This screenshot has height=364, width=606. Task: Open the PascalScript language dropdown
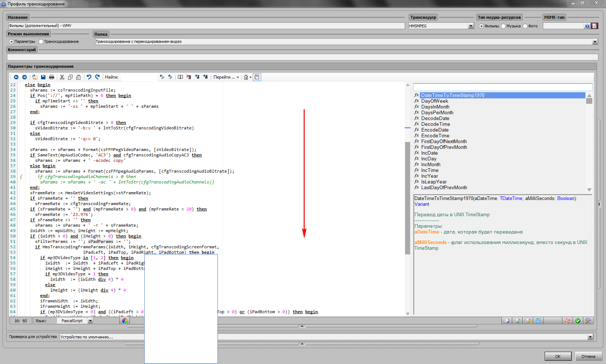point(90,321)
